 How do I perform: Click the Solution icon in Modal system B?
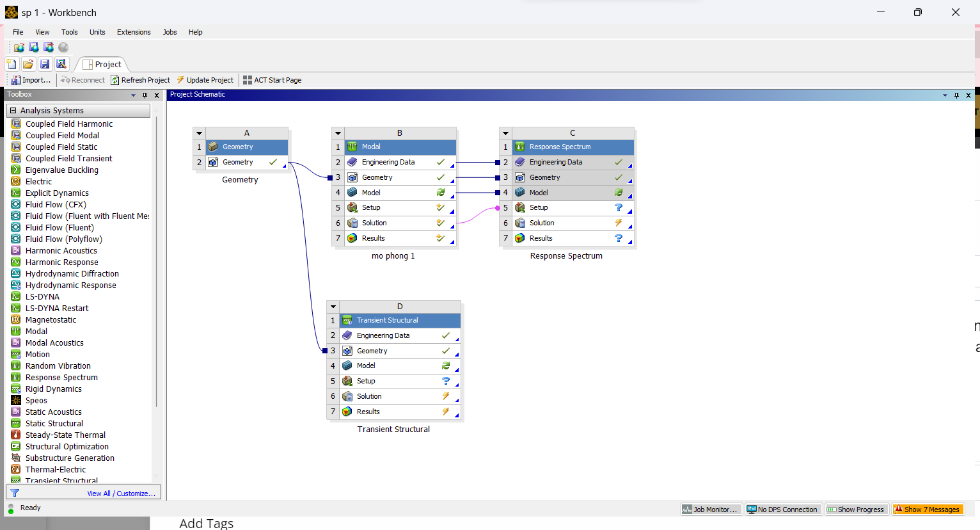[x=352, y=223]
